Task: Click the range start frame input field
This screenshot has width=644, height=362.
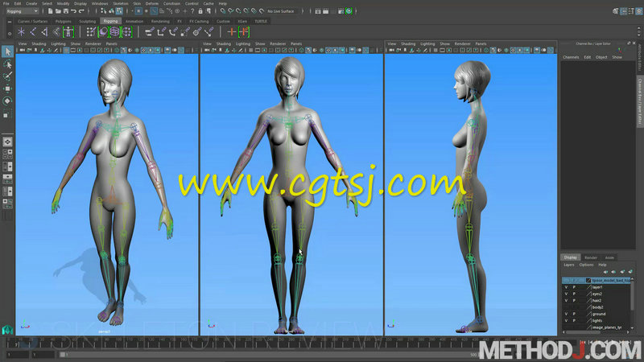Action: click(16, 355)
